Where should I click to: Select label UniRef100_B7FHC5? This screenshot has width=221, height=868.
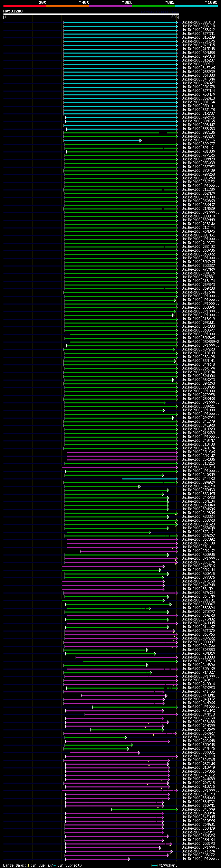tap(198, 45)
